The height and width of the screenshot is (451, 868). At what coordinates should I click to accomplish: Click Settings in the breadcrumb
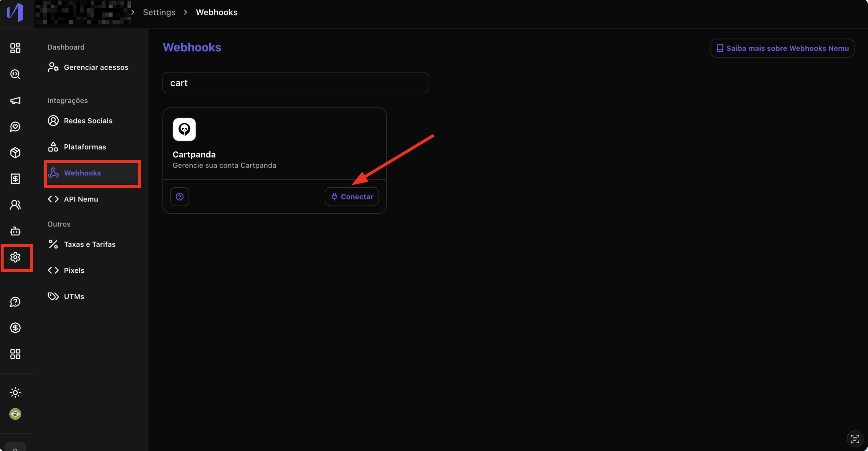[159, 12]
